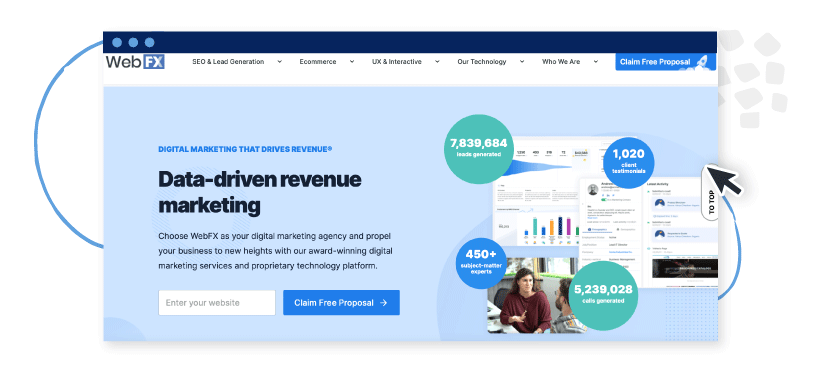Open the Ecommerce menu item

tap(317, 62)
